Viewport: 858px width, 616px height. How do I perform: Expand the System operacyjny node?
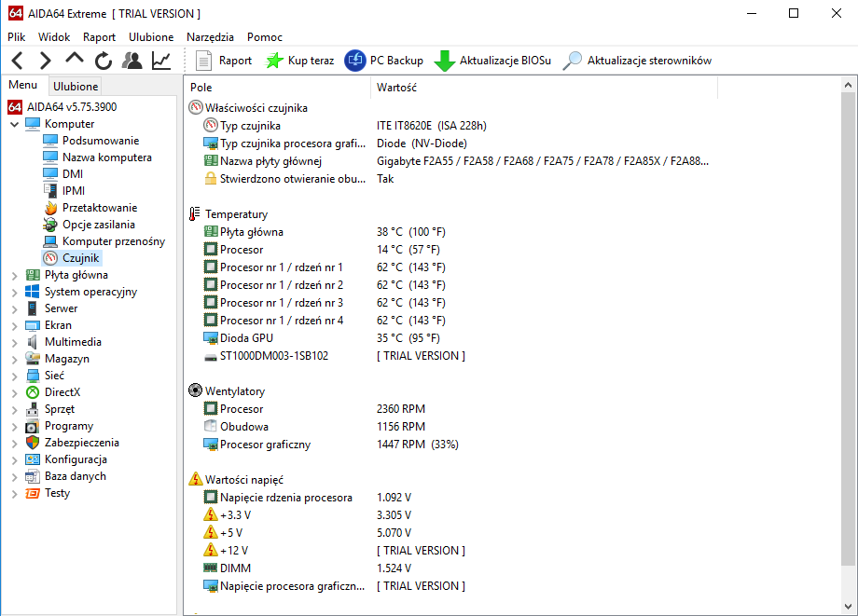pyautogui.click(x=15, y=293)
